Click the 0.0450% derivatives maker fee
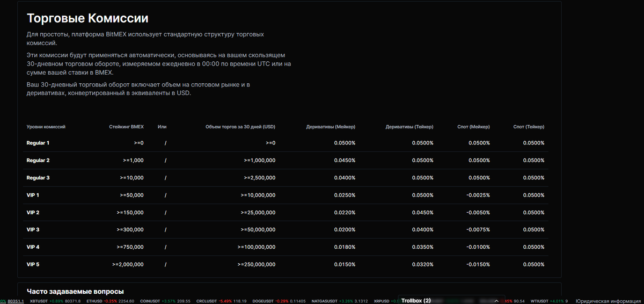644x304 pixels. click(345, 160)
